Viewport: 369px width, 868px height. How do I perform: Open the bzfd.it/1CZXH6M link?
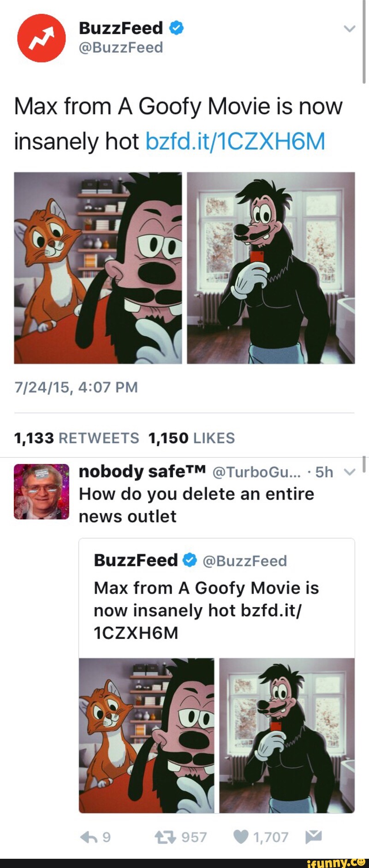(x=235, y=141)
